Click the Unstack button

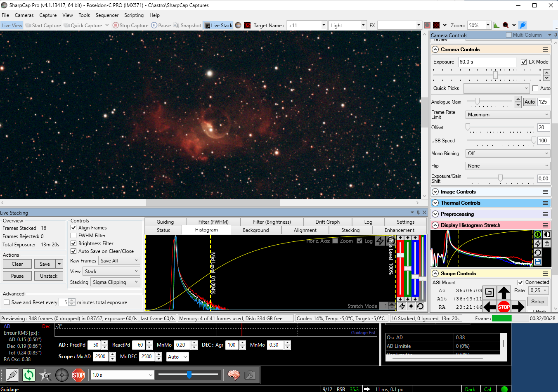49,276
